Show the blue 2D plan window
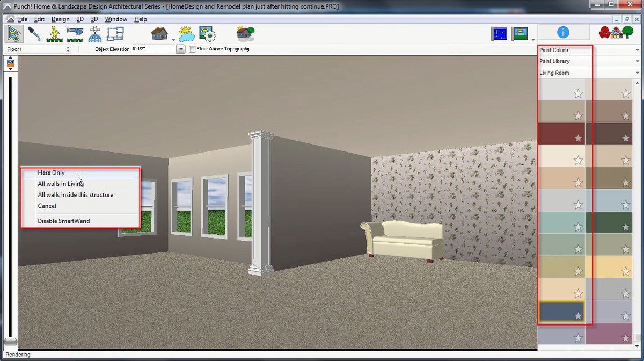The image size is (644, 361). click(x=499, y=34)
